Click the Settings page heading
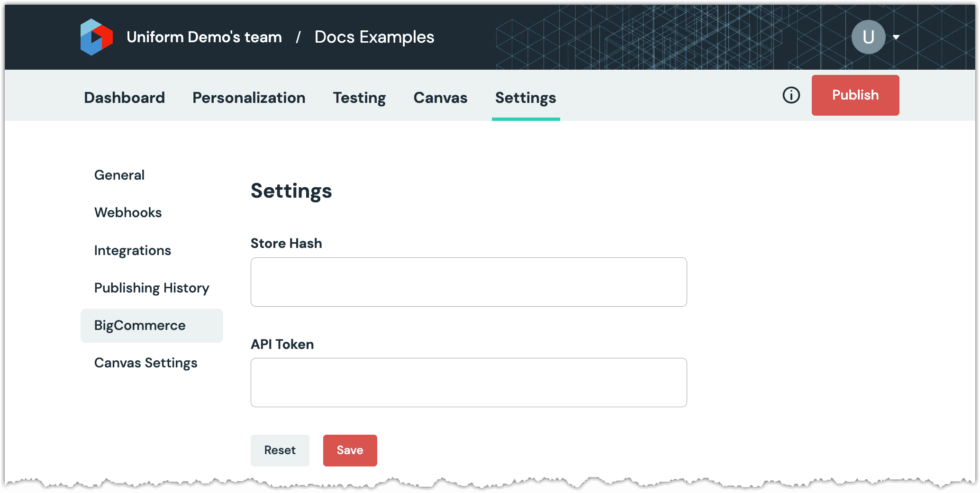The width and height of the screenshot is (980, 493). point(291,191)
